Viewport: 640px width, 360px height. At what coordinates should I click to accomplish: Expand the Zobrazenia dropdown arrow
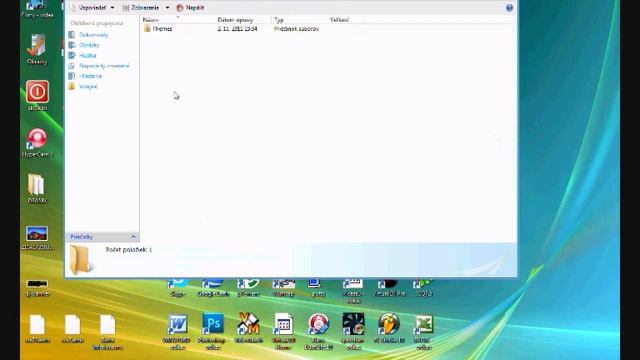[167, 8]
